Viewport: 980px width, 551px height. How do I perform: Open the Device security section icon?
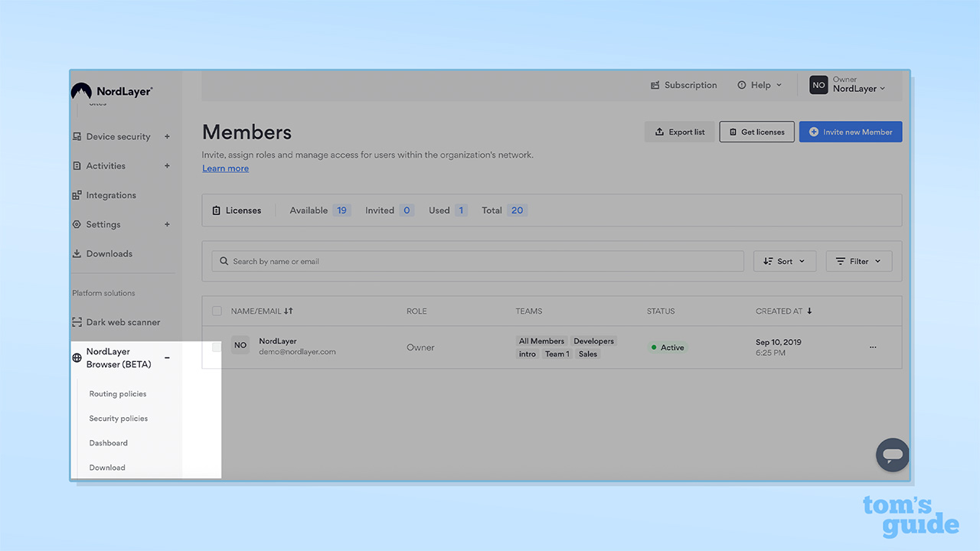[x=78, y=136]
